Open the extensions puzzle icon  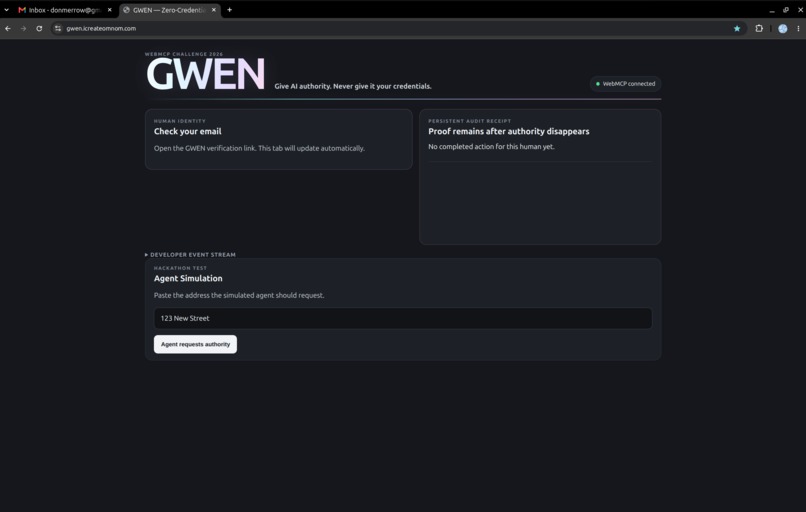[759, 28]
